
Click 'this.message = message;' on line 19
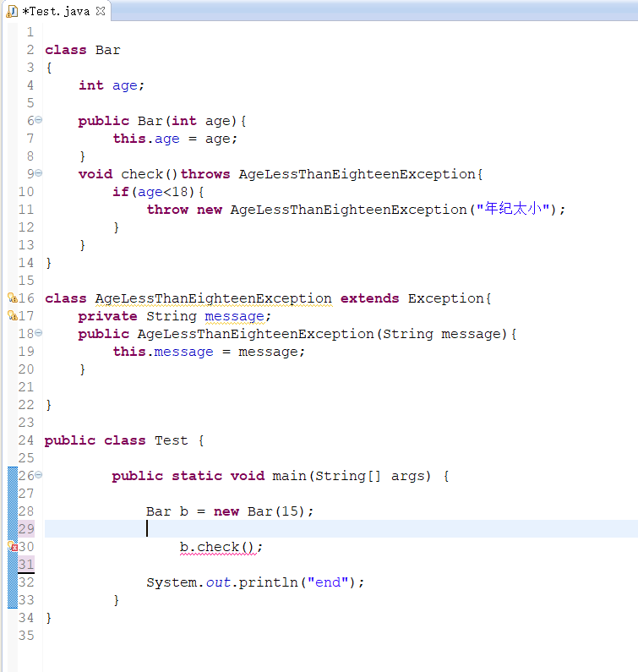[209, 352]
